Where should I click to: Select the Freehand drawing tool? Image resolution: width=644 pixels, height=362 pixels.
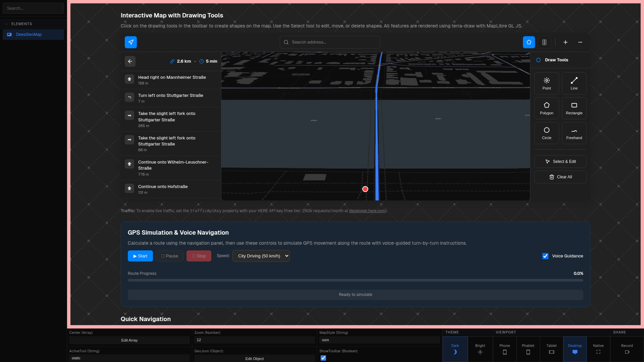coord(574,133)
